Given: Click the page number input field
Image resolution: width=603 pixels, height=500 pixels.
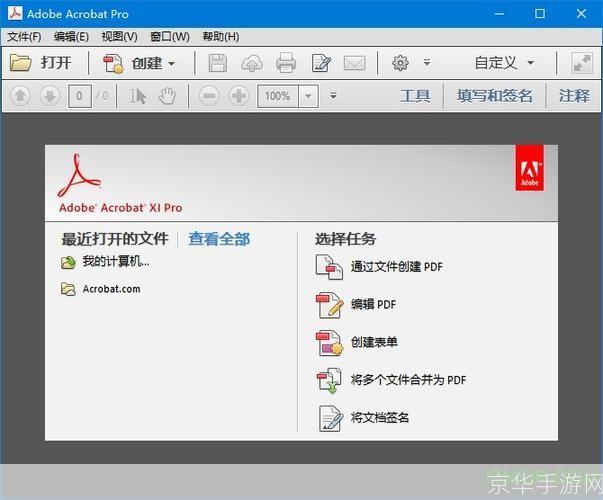Looking at the screenshot, I should pos(80,96).
